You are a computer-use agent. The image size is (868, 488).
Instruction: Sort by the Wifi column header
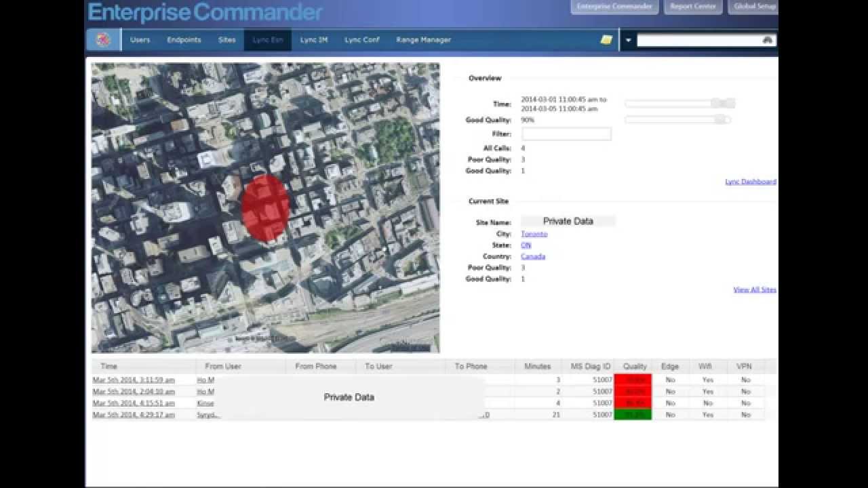pos(705,366)
